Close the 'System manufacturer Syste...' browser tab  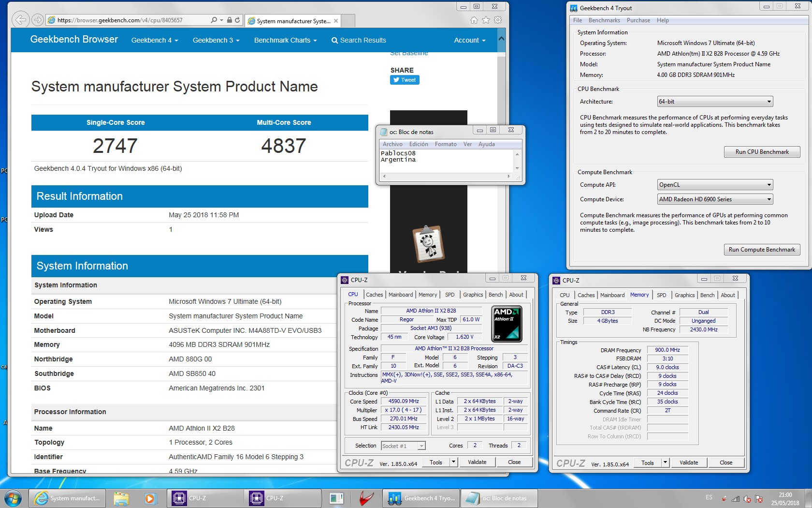point(336,21)
